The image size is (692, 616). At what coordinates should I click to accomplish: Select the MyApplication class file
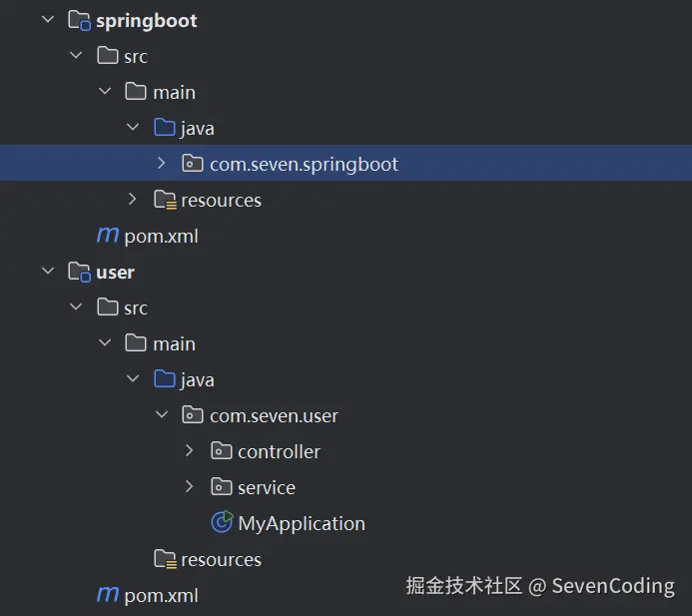pyautogui.click(x=302, y=523)
